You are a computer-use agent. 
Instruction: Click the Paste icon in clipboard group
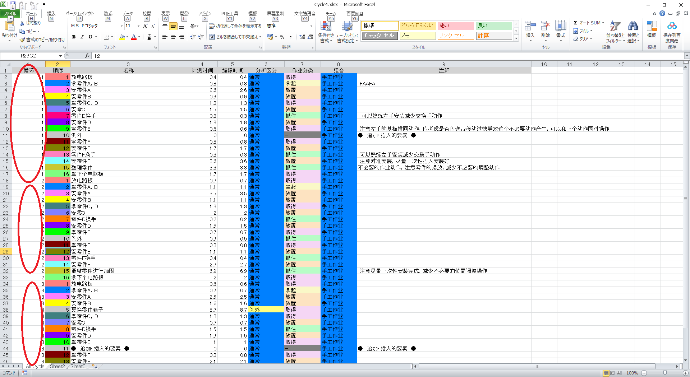tap(9, 27)
